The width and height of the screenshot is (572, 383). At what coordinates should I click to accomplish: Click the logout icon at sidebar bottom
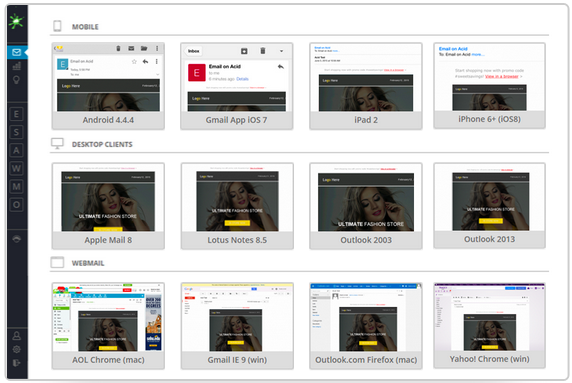pos(16,363)
